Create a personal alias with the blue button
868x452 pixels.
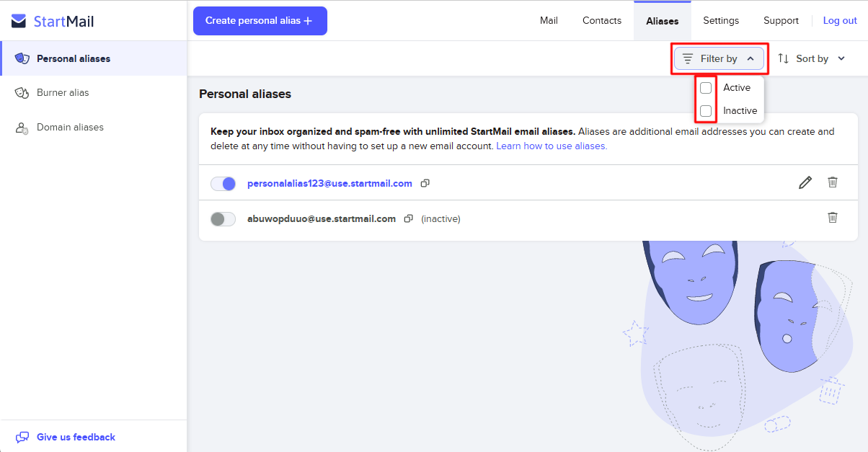[260, 21]
